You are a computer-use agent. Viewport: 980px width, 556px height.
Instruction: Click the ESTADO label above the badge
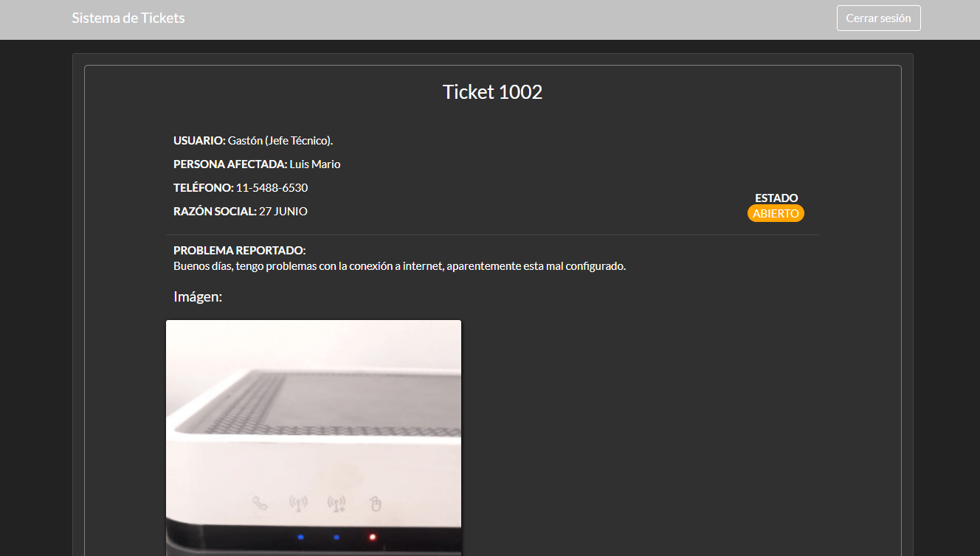click(776, 198)
